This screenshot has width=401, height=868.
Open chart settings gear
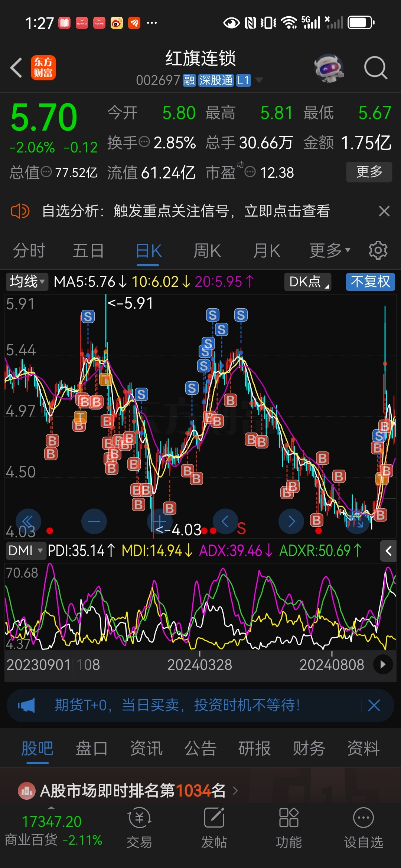(378, 250)
